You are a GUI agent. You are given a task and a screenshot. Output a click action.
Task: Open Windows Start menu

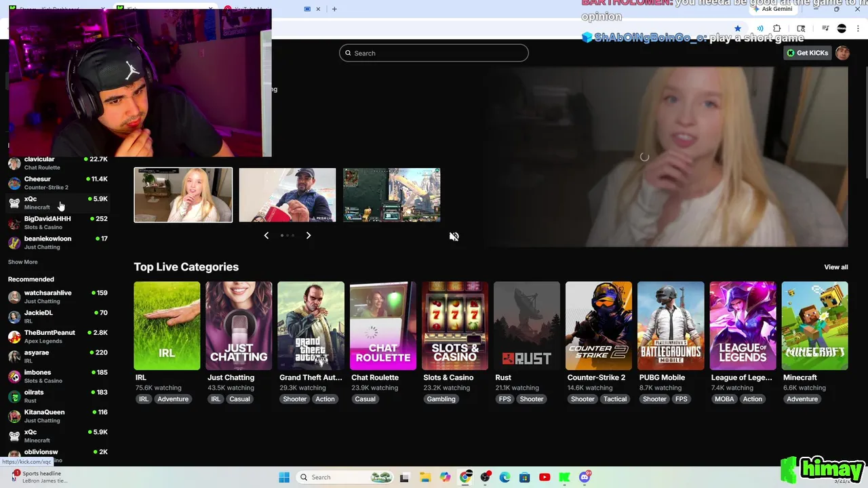284,477
